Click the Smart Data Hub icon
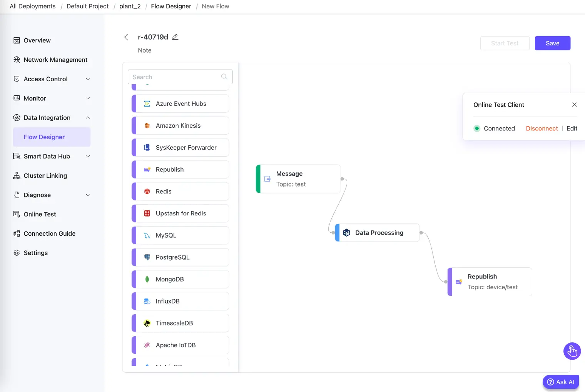 pos(17,156)
